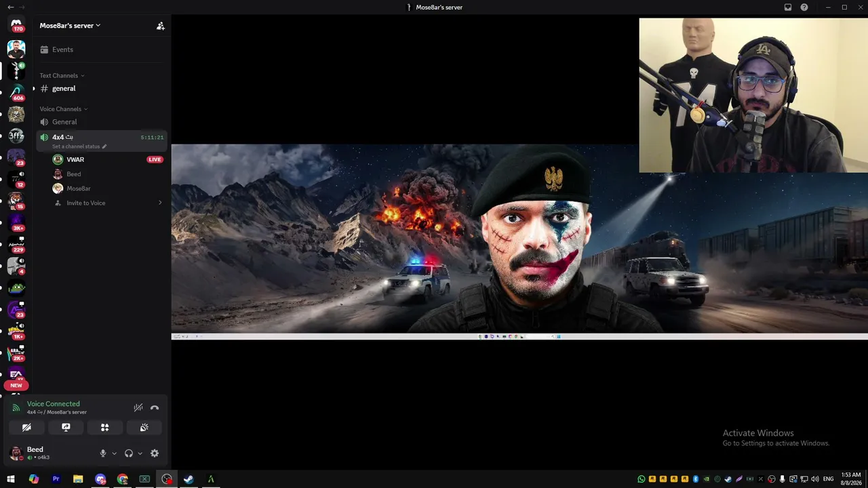This screenshot has height=488, width=868.
Task: Open Google Chrome from the taskbar
Action: (123, 479)
